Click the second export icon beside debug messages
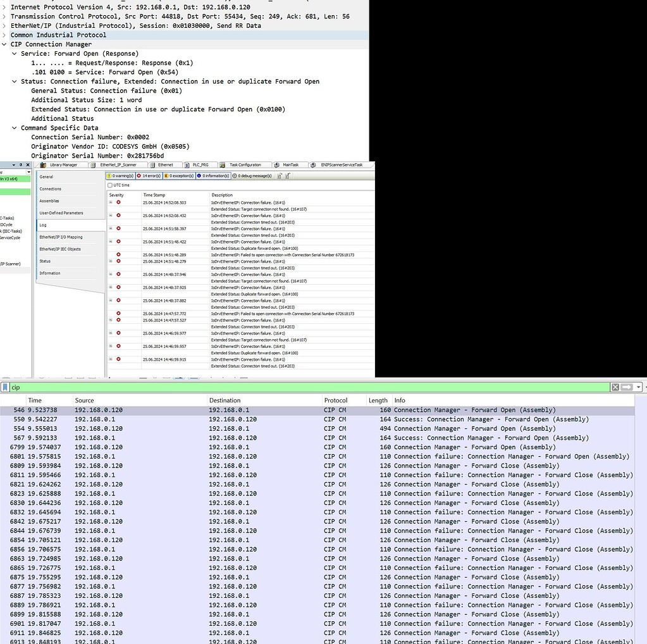Screen dimensions: 647x644 [x=288, y=176]
